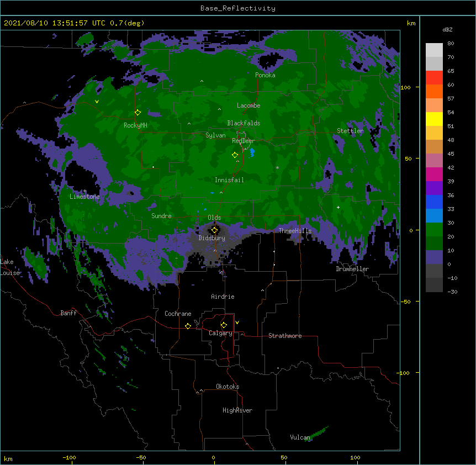The height and width of the screenshot is (465, 476).
Task: Click the Limestone label
Action: point(84,197)
